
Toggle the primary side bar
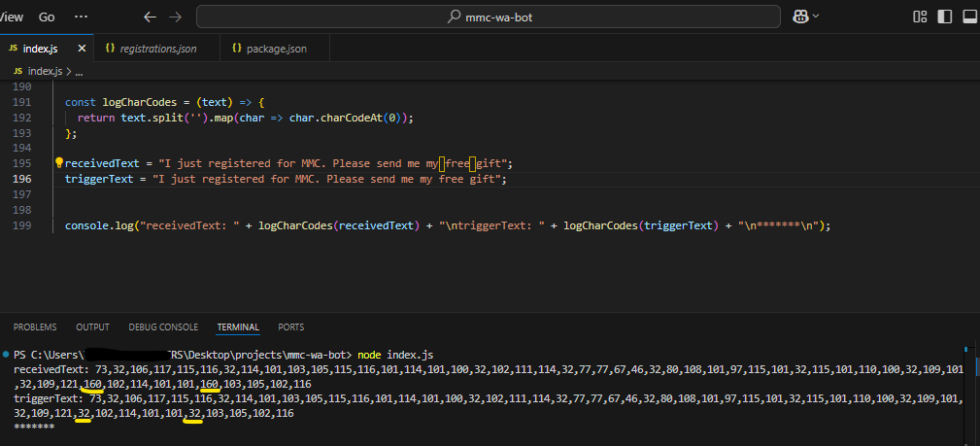(944, 17)
